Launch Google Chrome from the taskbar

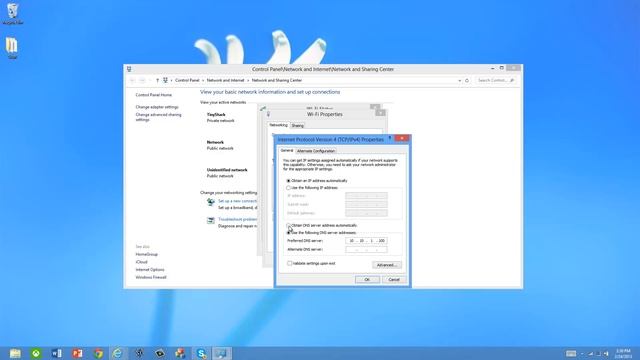(x=98, y=353)
